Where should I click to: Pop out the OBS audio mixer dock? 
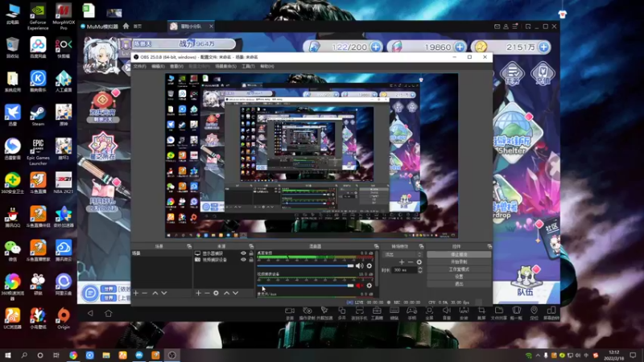click(376, 246)
